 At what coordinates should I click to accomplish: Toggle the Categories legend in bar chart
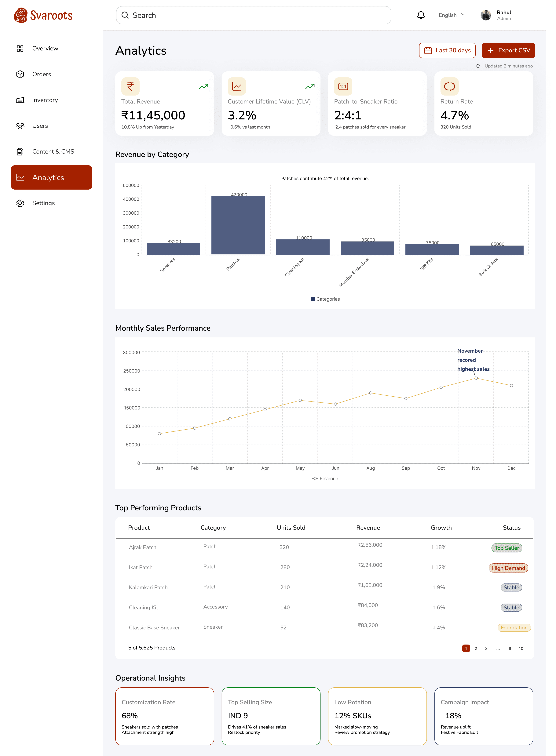[x=325, y=299]
